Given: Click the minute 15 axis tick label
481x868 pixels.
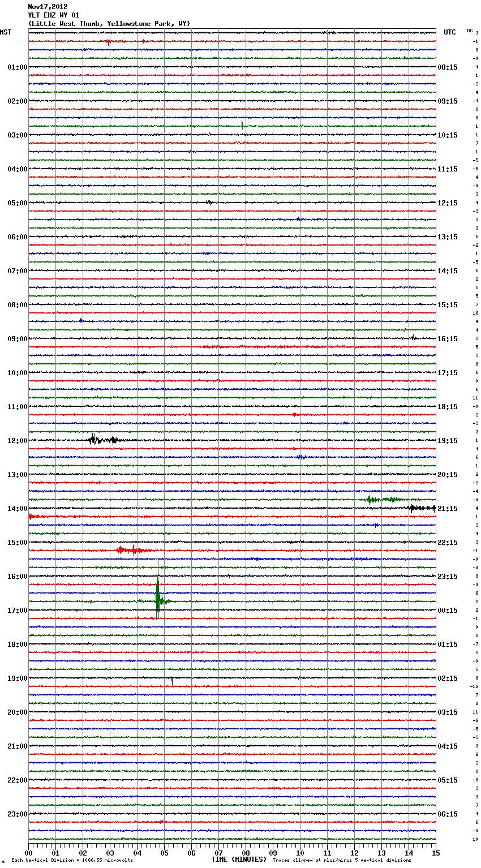Looking at the screenshot, I should [436, 853].
